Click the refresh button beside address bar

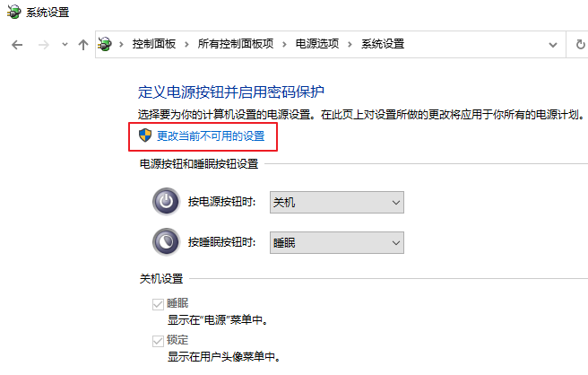point(579,44)
